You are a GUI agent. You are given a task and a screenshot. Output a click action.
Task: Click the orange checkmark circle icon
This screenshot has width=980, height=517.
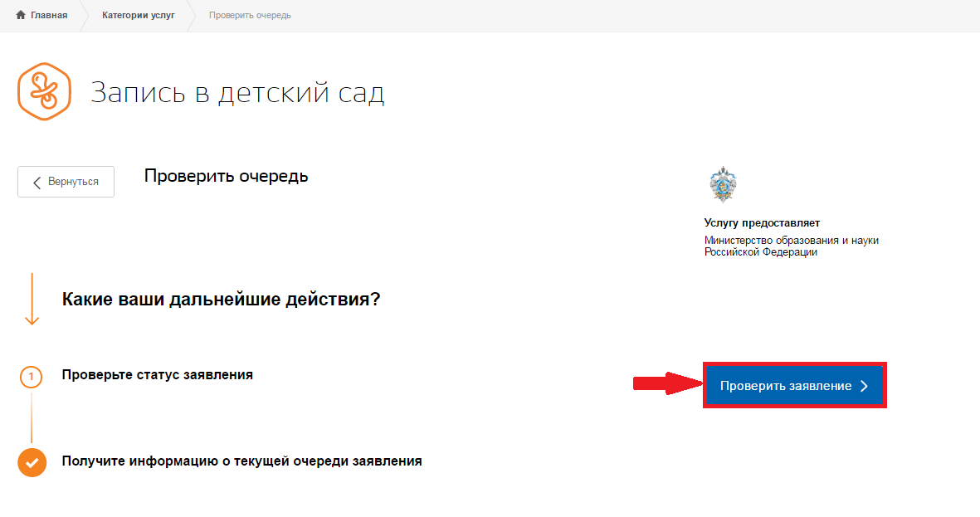click(x=32, y=462)
